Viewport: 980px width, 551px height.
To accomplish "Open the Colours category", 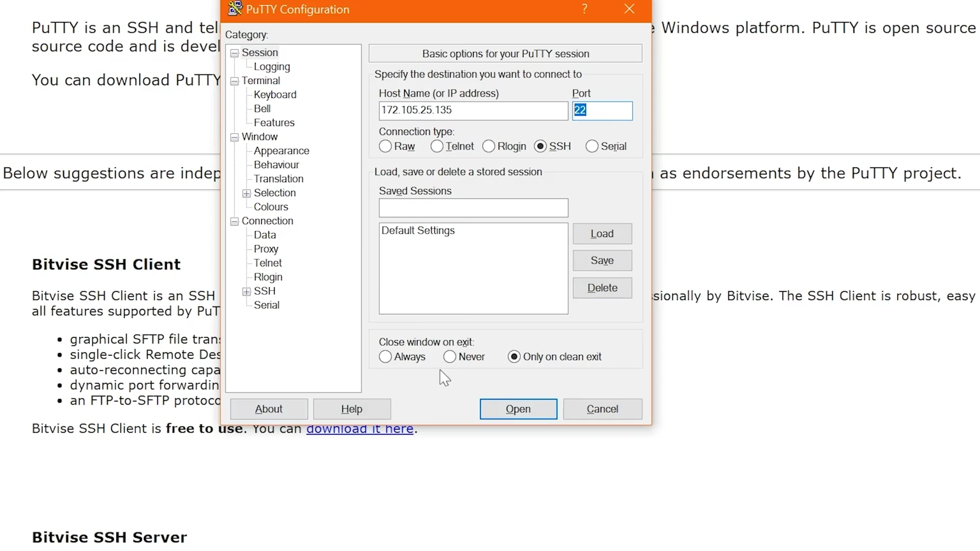I will 271,207.
